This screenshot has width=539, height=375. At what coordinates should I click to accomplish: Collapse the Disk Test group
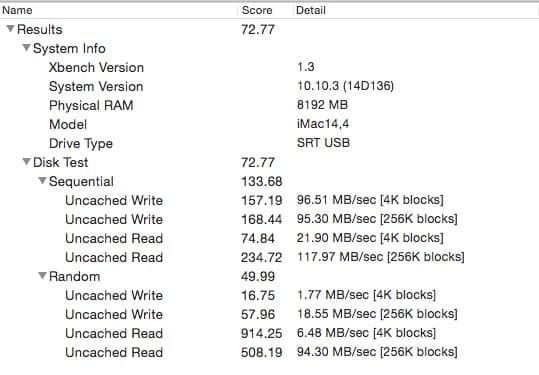26,161
